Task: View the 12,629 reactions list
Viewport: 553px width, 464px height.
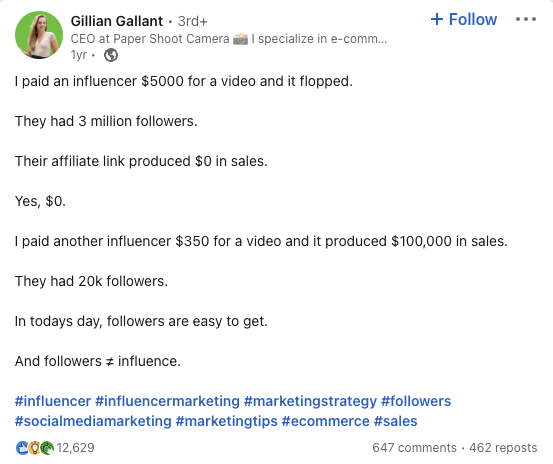Action: [x=75, y=448]
